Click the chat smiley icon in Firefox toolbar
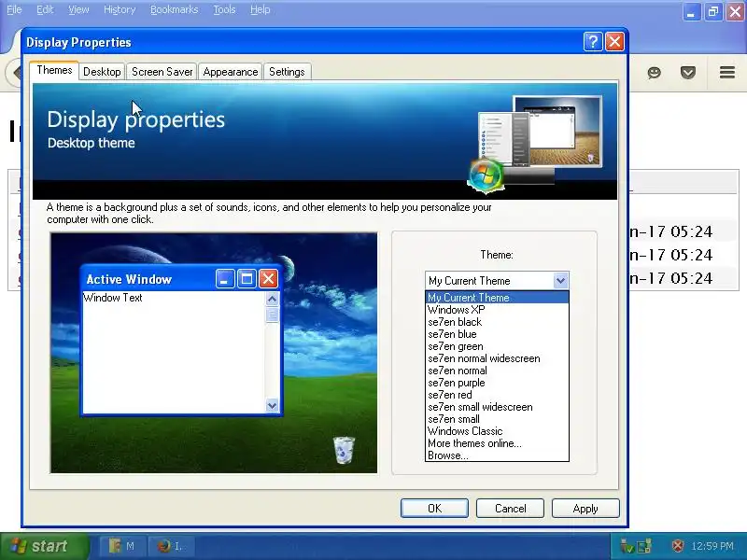 [x=655, y=73]
